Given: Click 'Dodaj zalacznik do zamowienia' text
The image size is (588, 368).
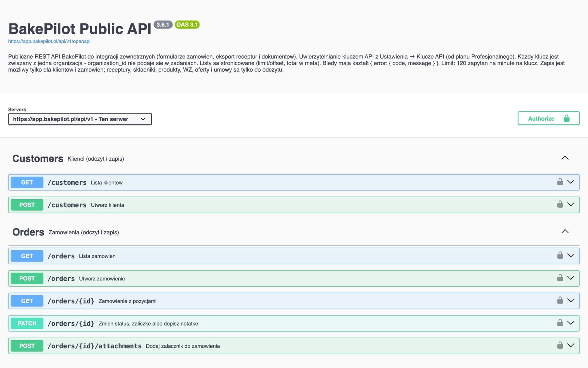Looking at the screenshot, I should 183,346.
